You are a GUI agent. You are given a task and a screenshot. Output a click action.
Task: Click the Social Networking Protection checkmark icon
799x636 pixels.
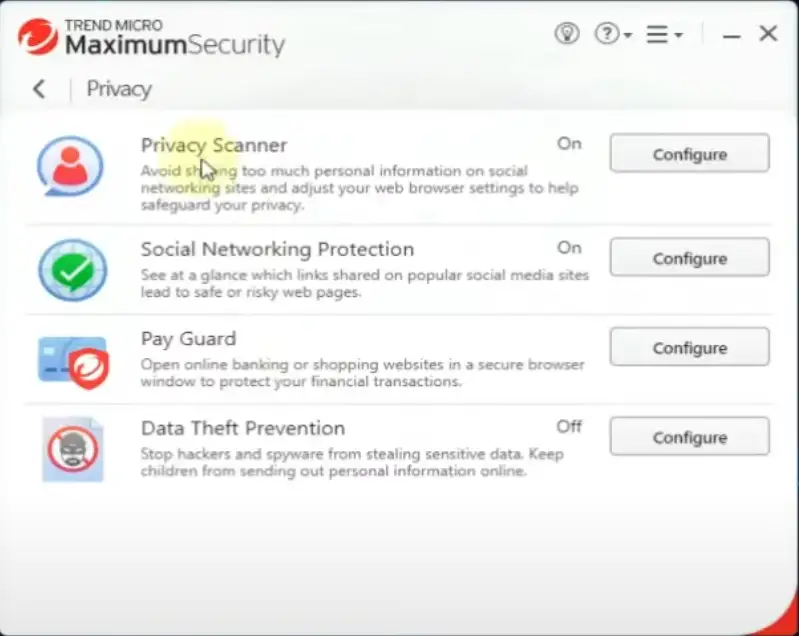[72, 269]
